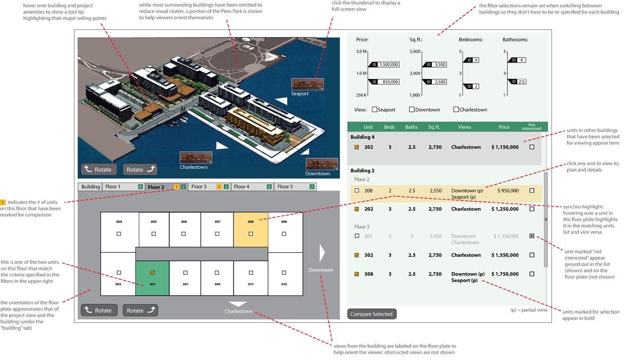
Task: Open the Seaport view thumbnail
Action: [x=307, y=84]
